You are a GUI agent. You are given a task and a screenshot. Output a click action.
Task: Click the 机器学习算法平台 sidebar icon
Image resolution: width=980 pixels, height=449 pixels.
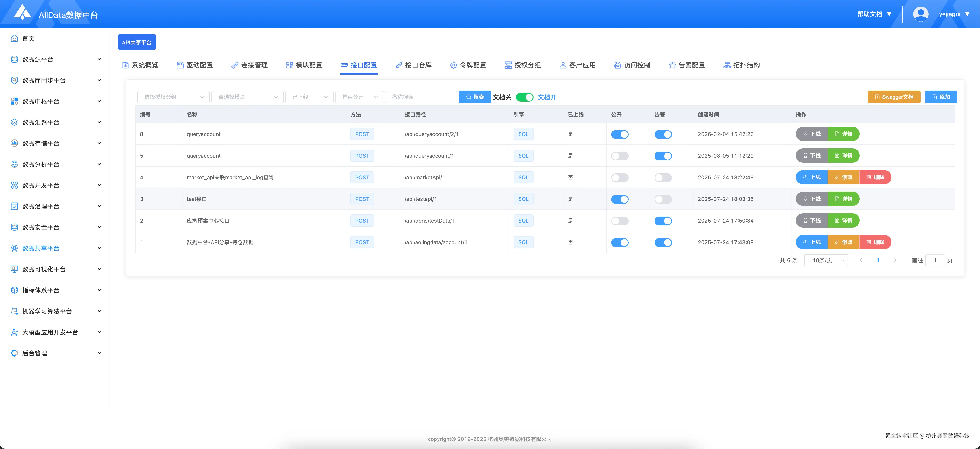(14, 311)
